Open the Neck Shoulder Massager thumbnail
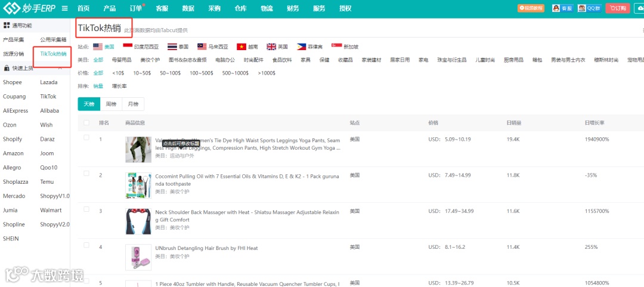 tap(138, 221)
